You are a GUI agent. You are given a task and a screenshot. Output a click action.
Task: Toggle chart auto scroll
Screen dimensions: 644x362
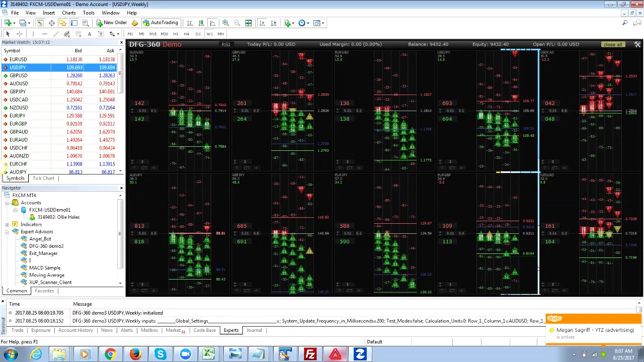(262, 23)
